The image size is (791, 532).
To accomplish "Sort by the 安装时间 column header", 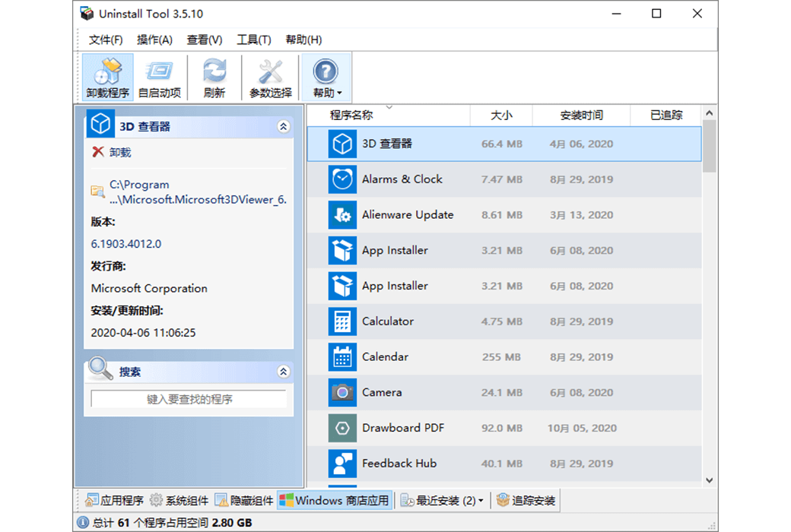I will (x=581, y=116).
